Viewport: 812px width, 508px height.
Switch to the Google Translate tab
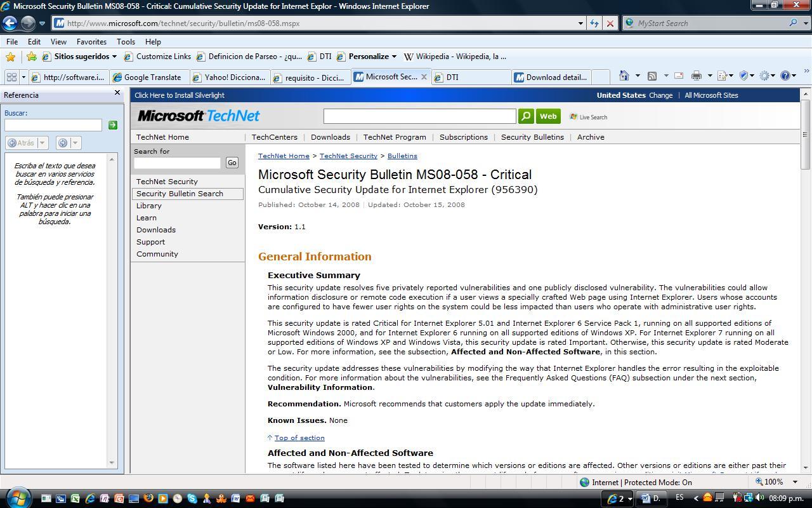tap(149, 77)
